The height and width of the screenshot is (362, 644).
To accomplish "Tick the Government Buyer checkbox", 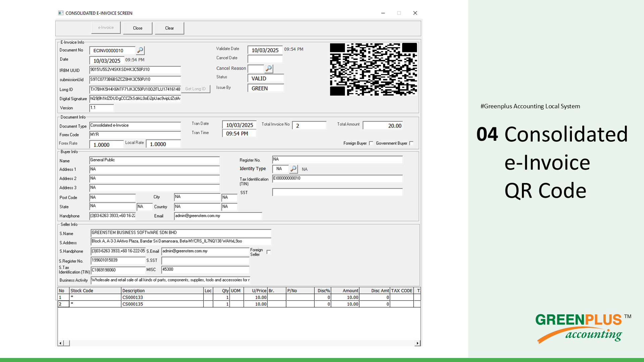I will point(411,143).
